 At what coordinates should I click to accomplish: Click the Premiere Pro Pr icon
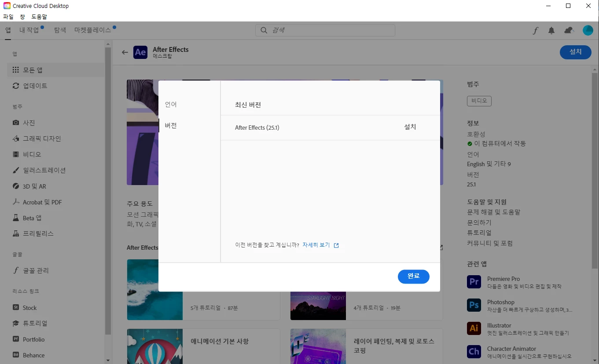coord(474,281)
